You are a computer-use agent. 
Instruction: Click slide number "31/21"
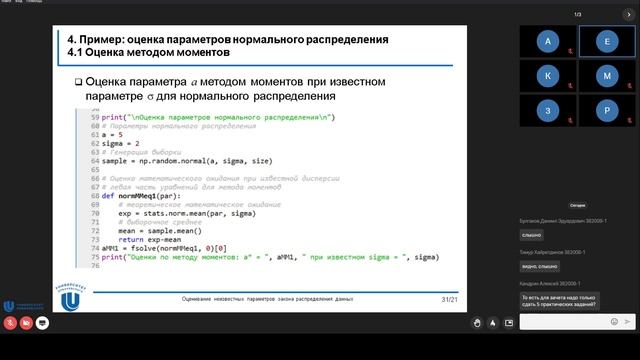click(x=449, y=300)
